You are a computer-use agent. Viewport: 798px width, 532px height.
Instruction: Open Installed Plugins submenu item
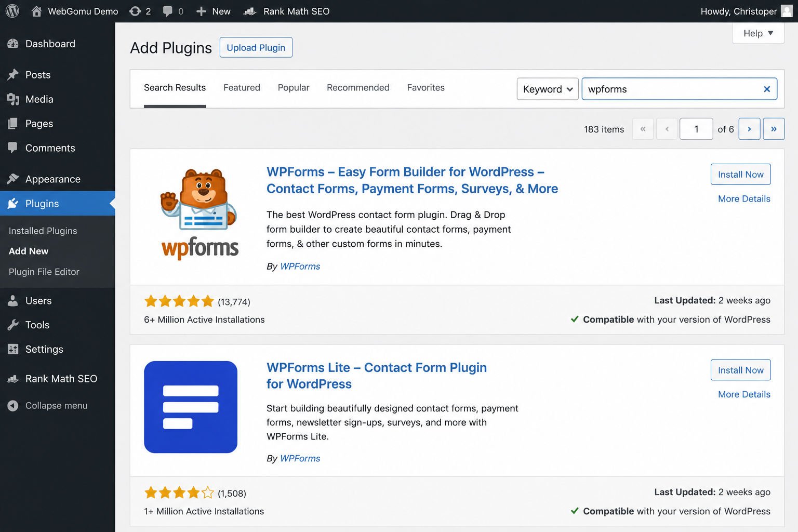pyautogui.click(x=43, y=231)
